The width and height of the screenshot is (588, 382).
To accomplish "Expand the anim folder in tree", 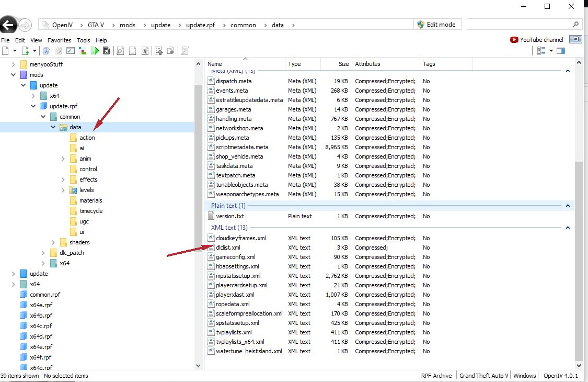I will (x=63, y=159).
